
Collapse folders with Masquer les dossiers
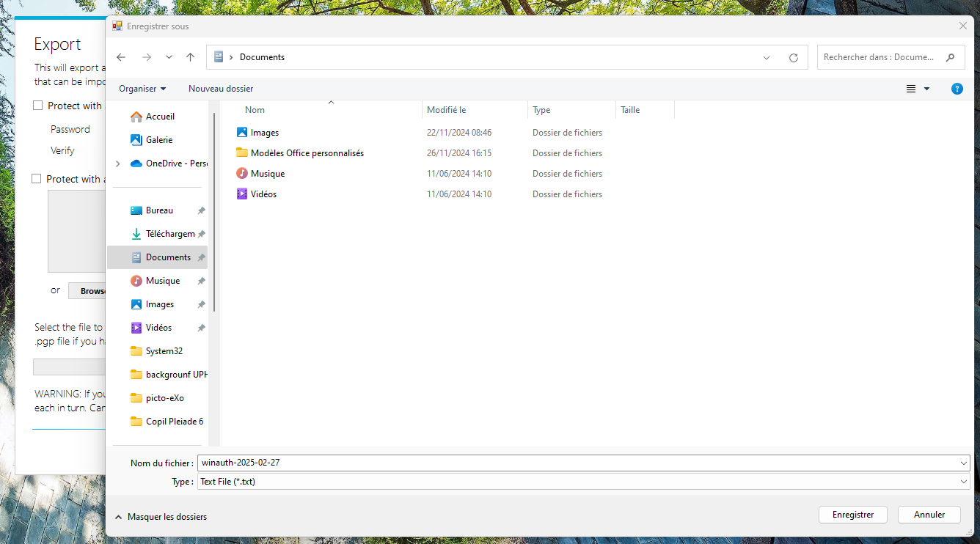click(x=161, y=517)
